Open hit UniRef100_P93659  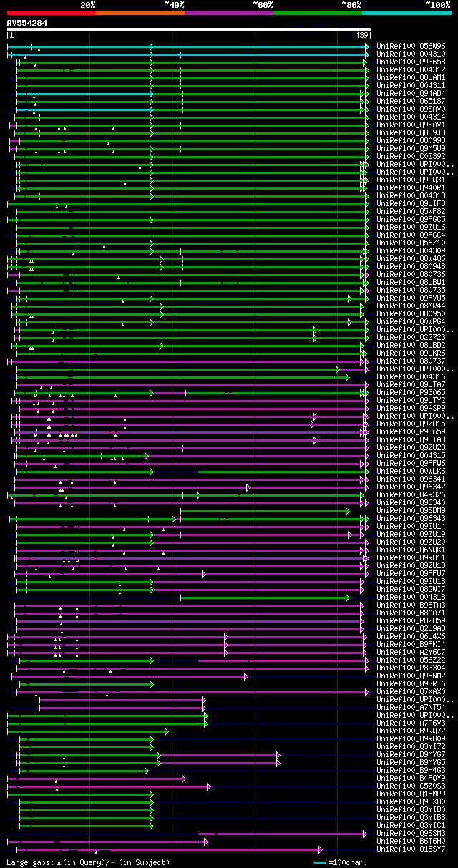pyautogui.click(x=411, y=431)
